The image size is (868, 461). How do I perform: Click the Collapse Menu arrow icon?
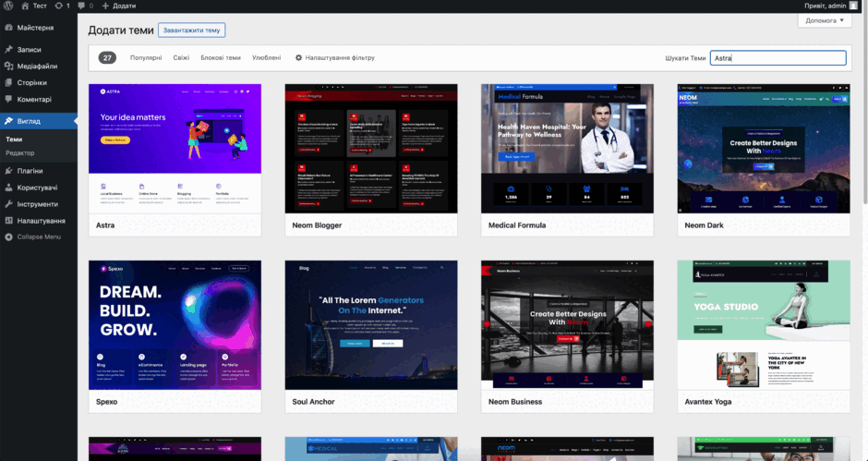pyautogui.click(x=8, y=237)
